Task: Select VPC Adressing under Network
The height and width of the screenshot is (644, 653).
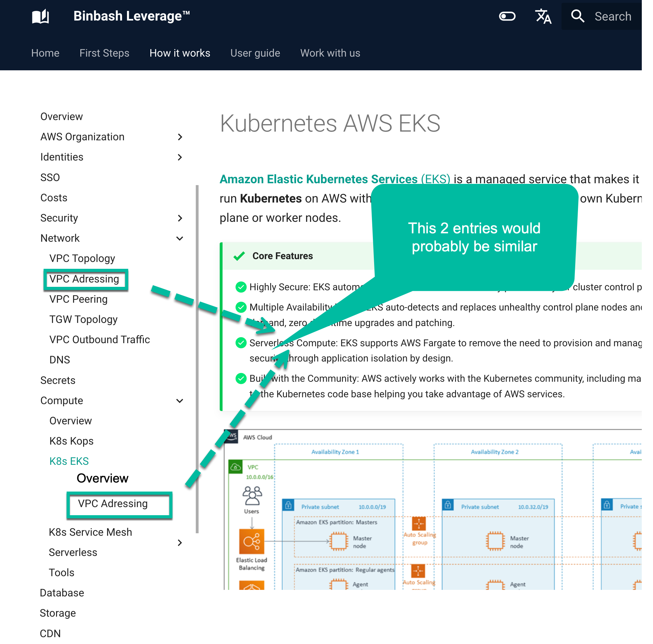Action: point(84,279)
